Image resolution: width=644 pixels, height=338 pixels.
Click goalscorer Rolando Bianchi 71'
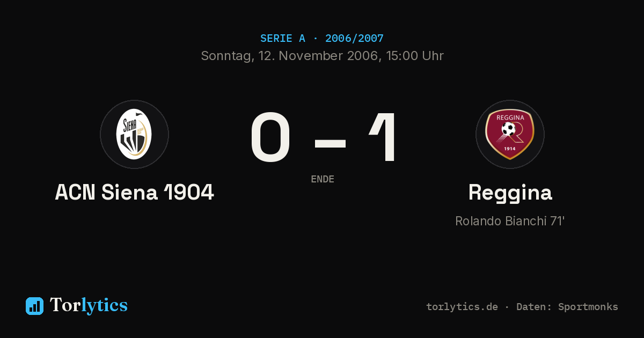pyautogui.click(x=510, y=221)
